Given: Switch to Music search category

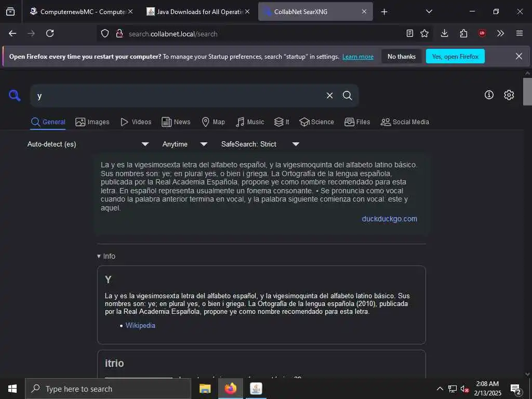Looking at the screenshot, I should click(250, 122).
